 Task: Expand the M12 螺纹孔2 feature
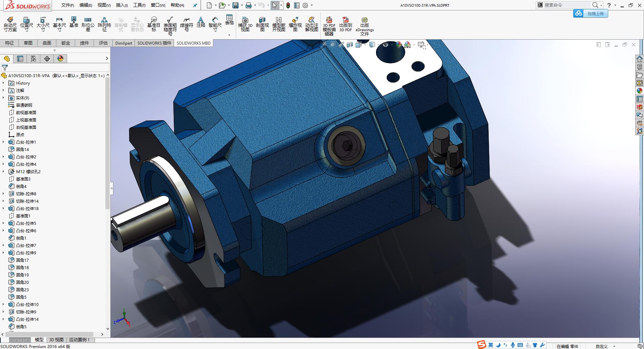(x=3, y=171)
